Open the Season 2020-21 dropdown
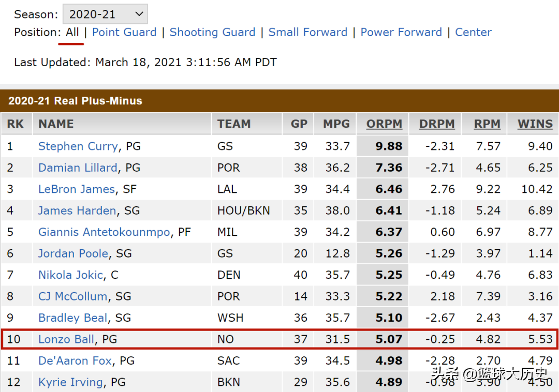This screenshot has height=392, width=559. [x=105, y=14]
